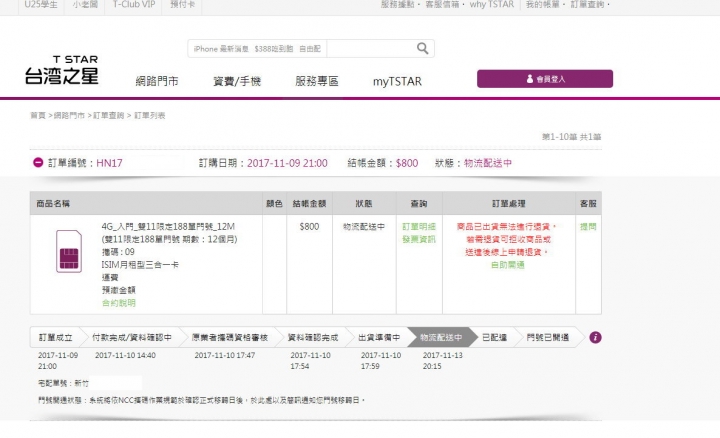The image size is (720, 438).
Task: Click iPhone 最新消息 search suggestion text
Action: (x=221, y=49)
